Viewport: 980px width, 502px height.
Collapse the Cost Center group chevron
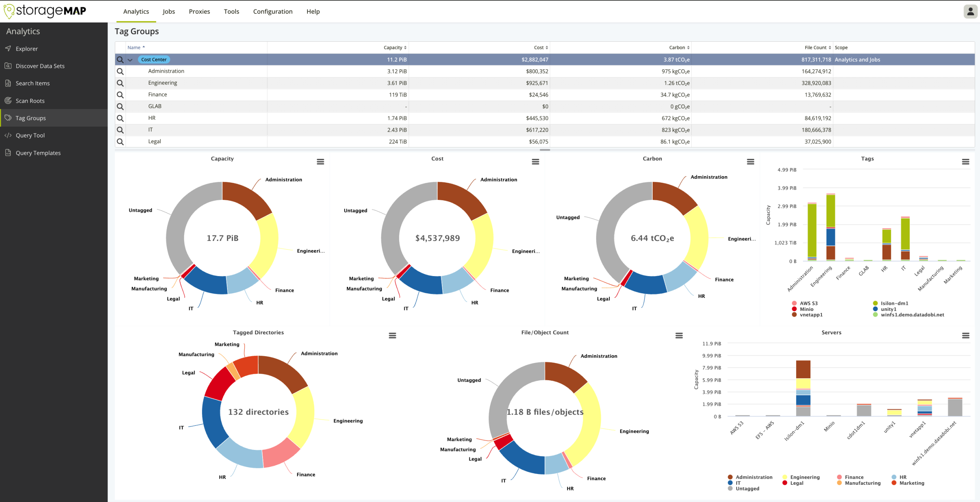coord(130,60)
